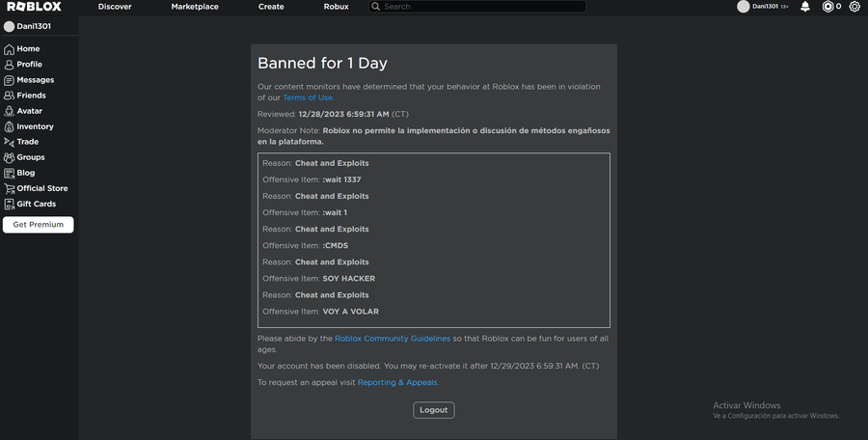
Task: Open the Robux balance icon
Action: click(x=827, y=7)
